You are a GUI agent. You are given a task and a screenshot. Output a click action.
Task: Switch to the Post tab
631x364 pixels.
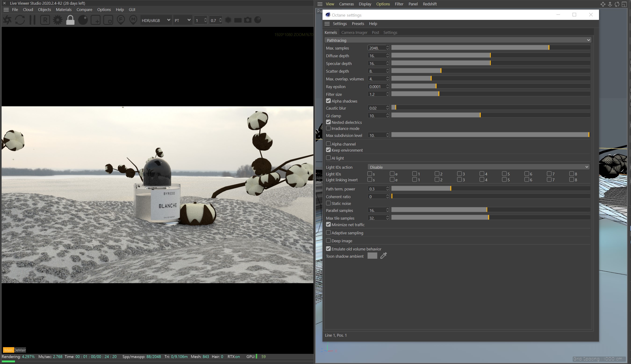point(375,32)
